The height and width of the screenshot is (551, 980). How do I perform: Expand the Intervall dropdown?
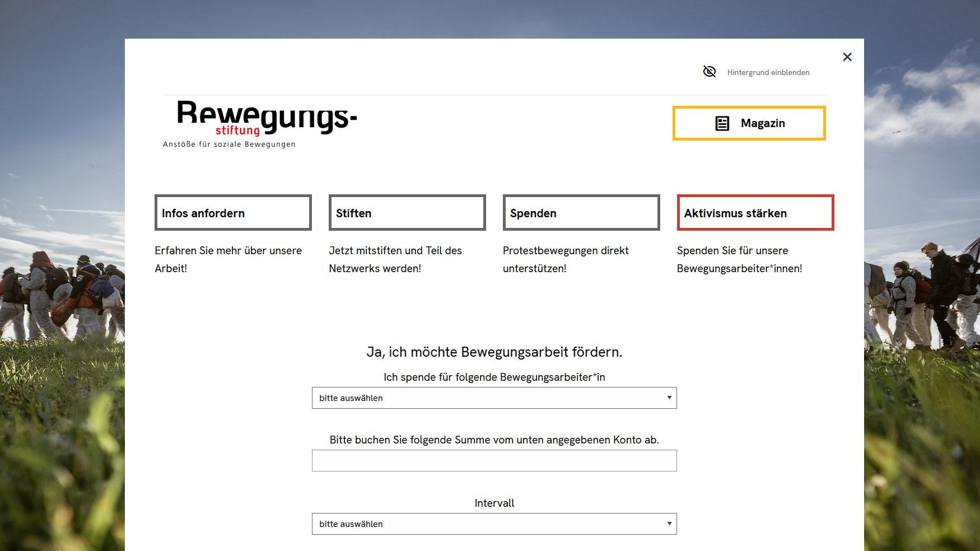coord(487,524)
